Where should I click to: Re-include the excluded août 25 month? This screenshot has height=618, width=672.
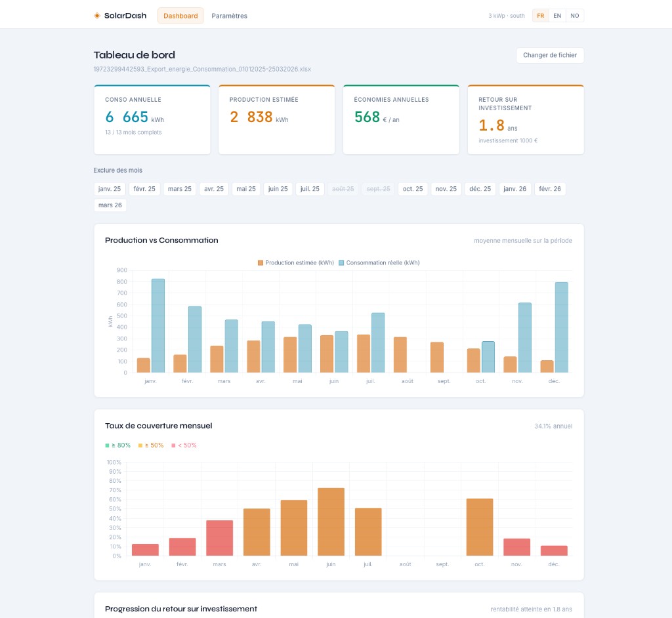point(343,189)
